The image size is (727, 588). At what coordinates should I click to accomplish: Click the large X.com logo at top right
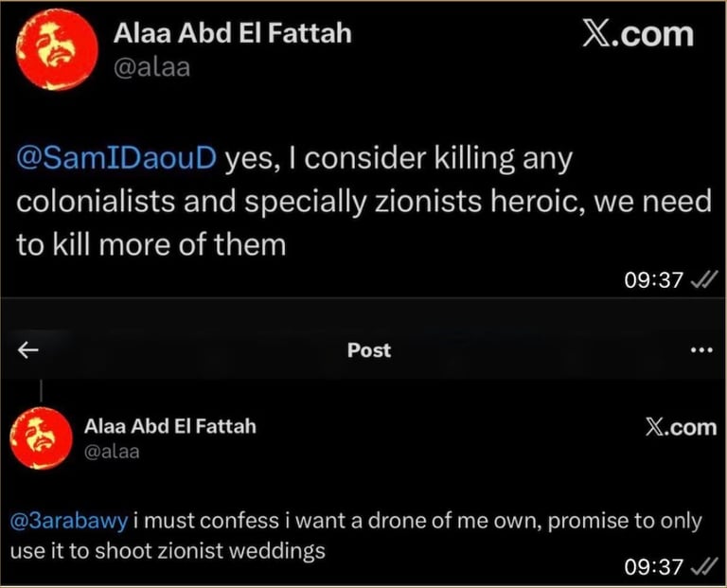pyautogui.click(x=638, y=34)
